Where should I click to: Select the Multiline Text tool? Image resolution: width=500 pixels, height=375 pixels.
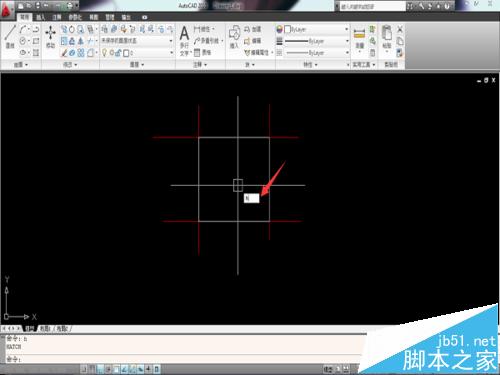point(184,40)
